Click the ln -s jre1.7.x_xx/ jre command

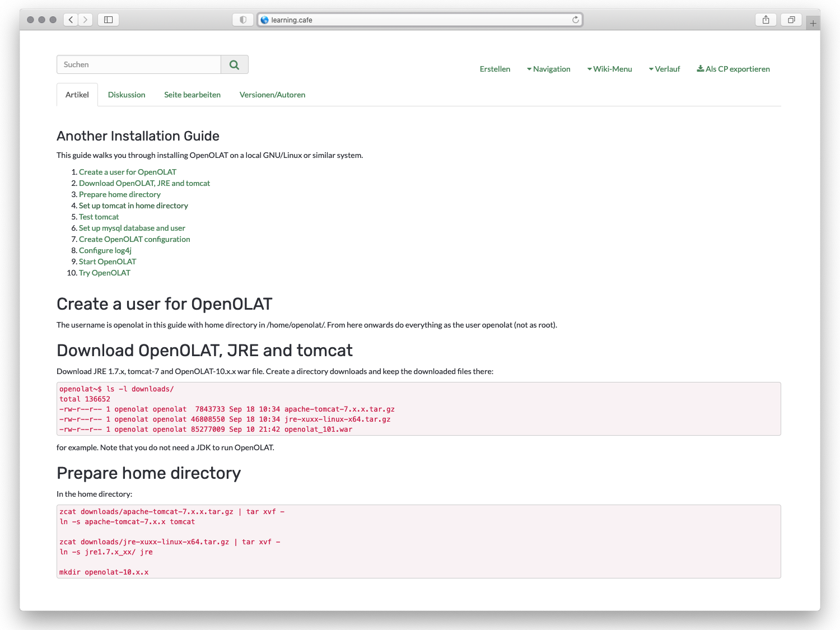pos(106,552)
